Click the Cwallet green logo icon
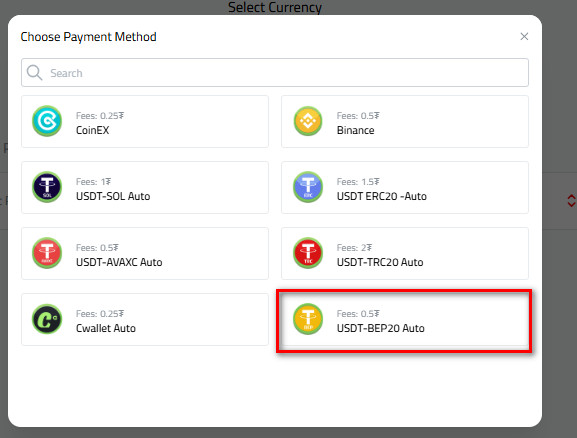Screen dimensions: 577x438 [47, 319]
